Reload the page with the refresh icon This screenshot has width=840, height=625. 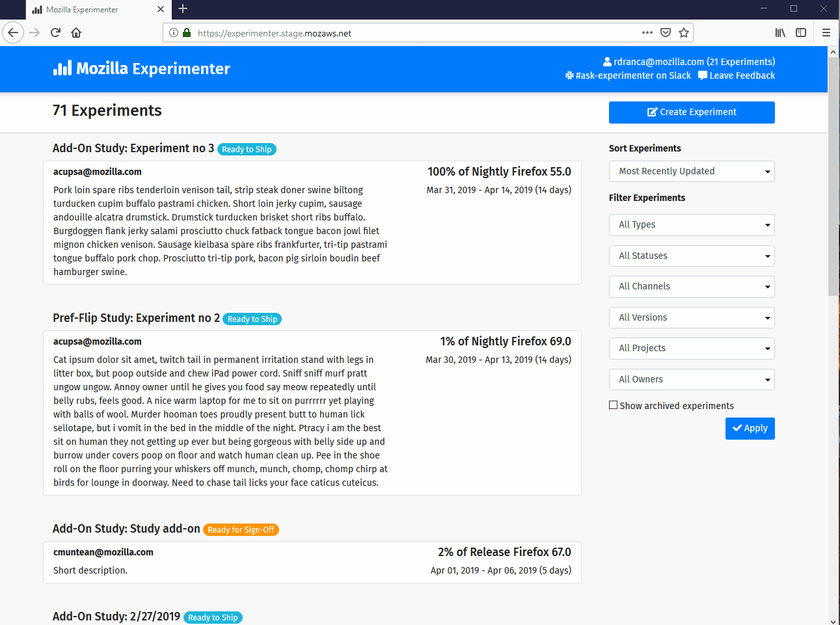(x=55, y=33)
